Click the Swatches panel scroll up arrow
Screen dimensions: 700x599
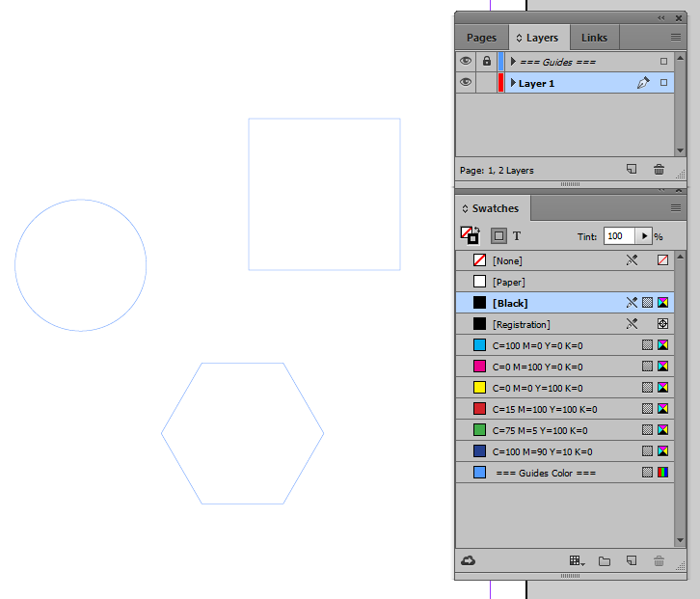[x=681, y=257]
